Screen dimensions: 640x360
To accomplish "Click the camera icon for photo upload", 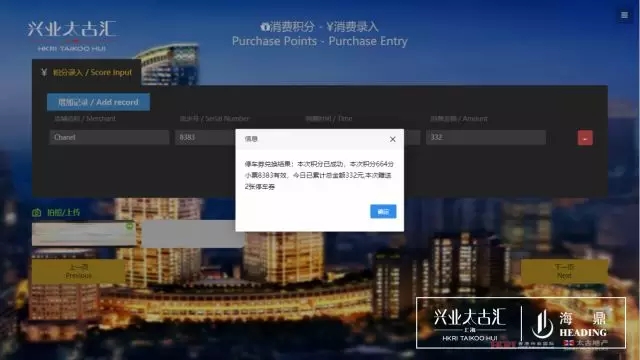I will 37,212.
